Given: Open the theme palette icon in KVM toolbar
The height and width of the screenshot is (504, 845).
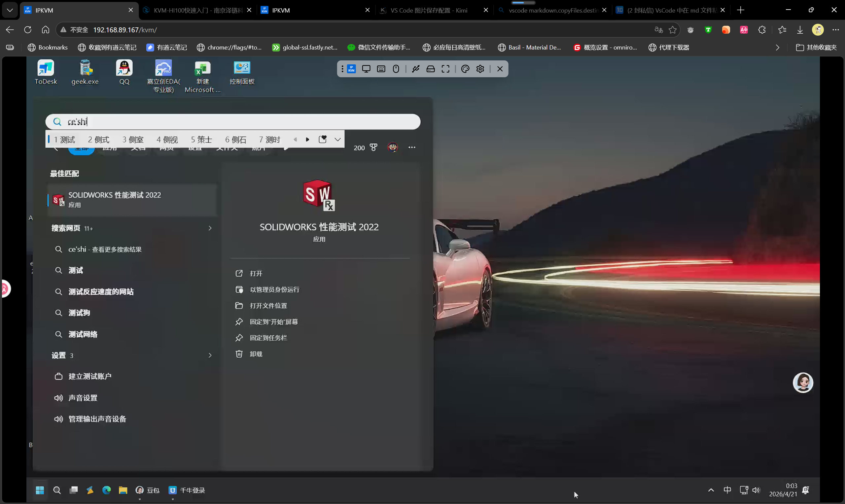Looking at the screenshot, I should click(x=465, y=69).
